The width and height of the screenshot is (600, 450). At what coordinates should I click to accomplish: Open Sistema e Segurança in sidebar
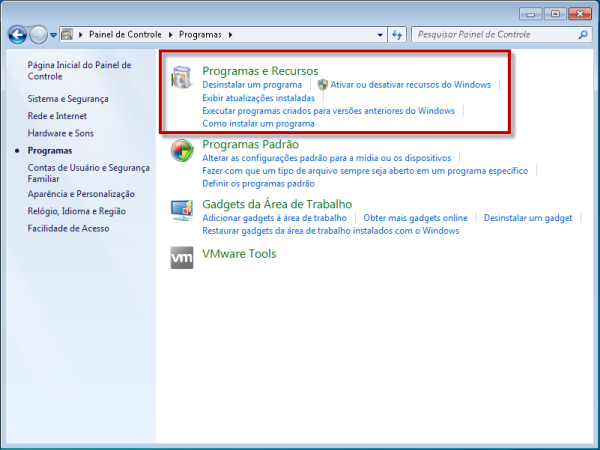pyautogui.click(x=68, y=99)
